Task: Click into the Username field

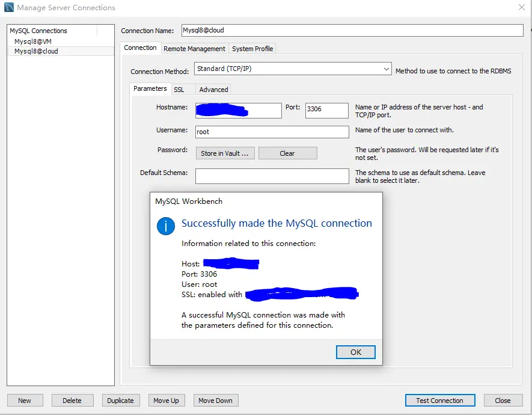Action: click(272, 132)
